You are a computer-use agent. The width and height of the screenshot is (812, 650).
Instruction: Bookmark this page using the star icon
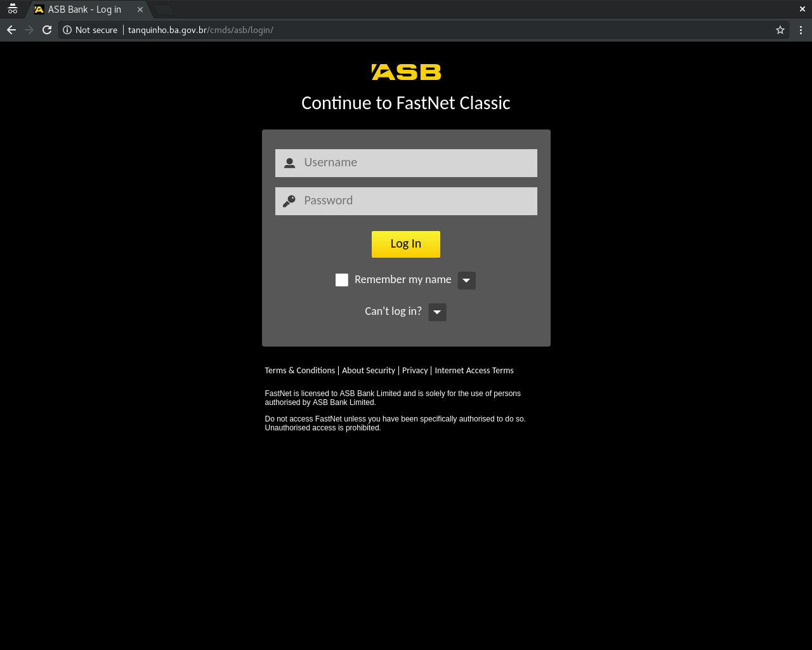click(x=780, y=30)
